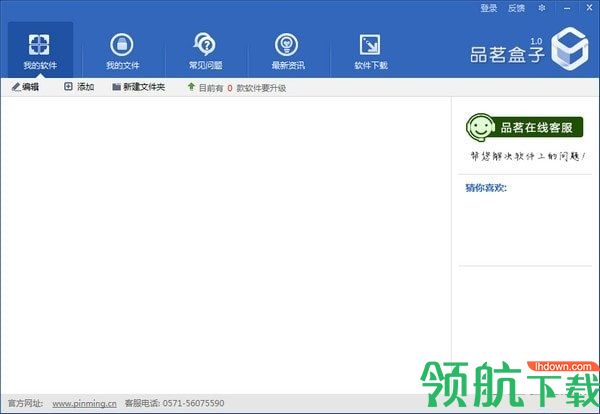Click the 品茗盒子 1.0 title text
The image size is (600, 414).
(507, 51)
